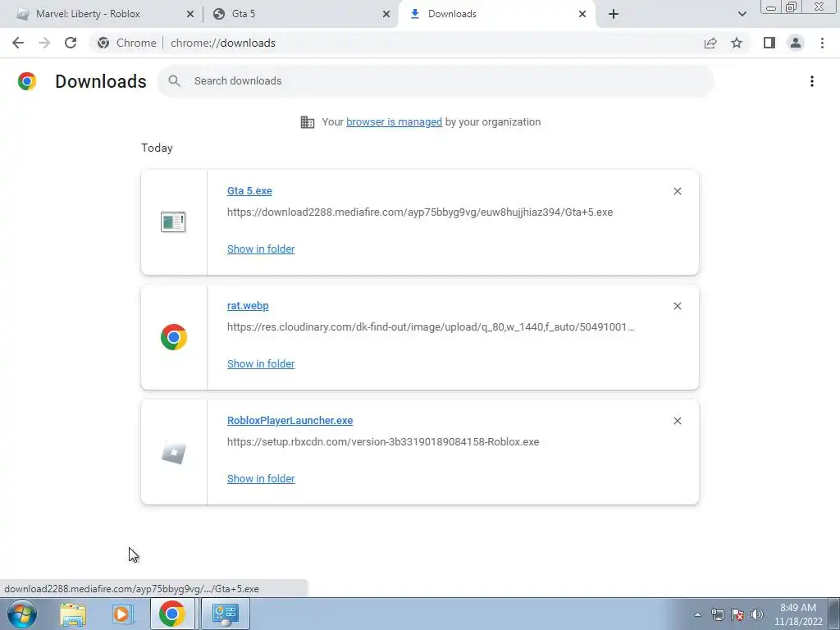Screen dimensions: 840x630
Task: Click the forward navigation arrow
Action: point(44,43)
